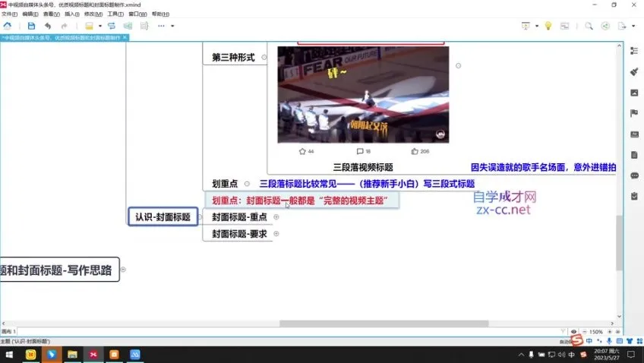Collapse the 划重点 topic
This screenshot has height=363, width=644.
(247, 184)
